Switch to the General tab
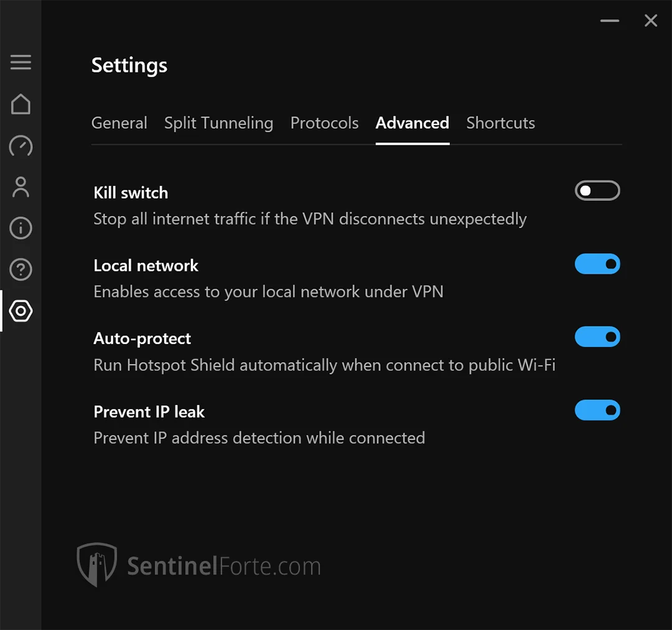 coord(119,123)
